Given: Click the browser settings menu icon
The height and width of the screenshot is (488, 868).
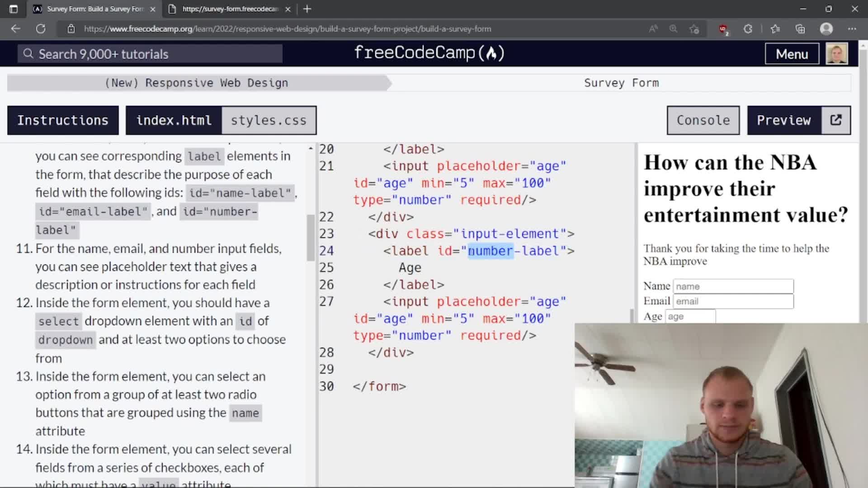Looking at the screenshot, I should coord(852,28).
